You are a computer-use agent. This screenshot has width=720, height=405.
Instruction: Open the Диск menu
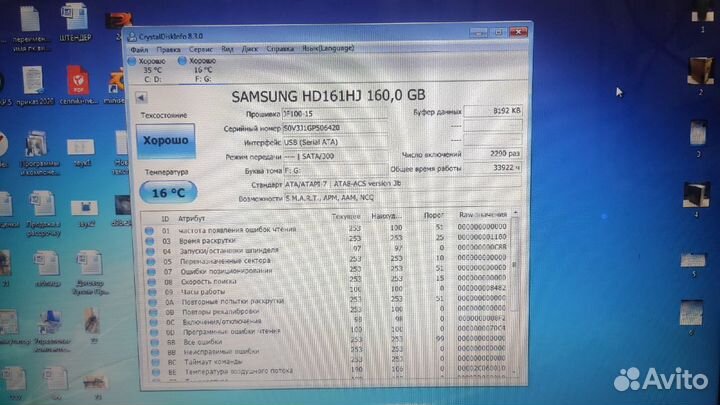[x=250, y=49]
